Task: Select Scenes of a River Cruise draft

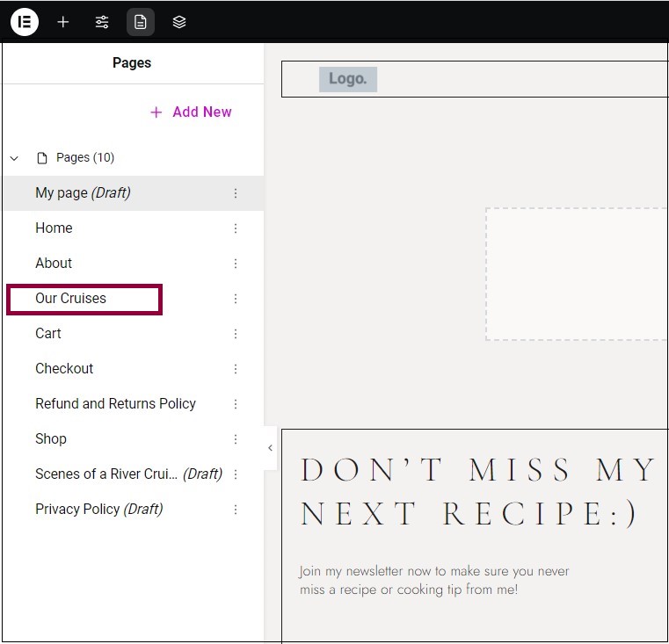Action: [x=129, y=474]
